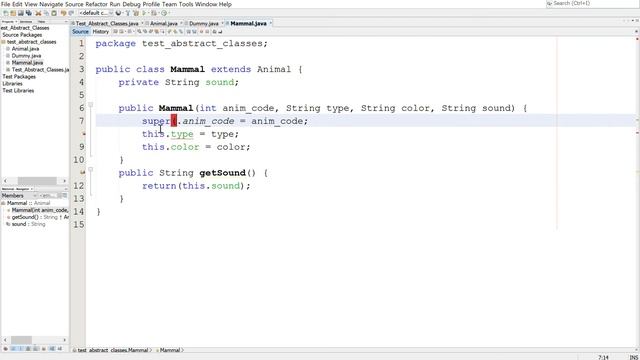
Task: Switch to the Dummy.java tab
Action: tap(204, 24)
